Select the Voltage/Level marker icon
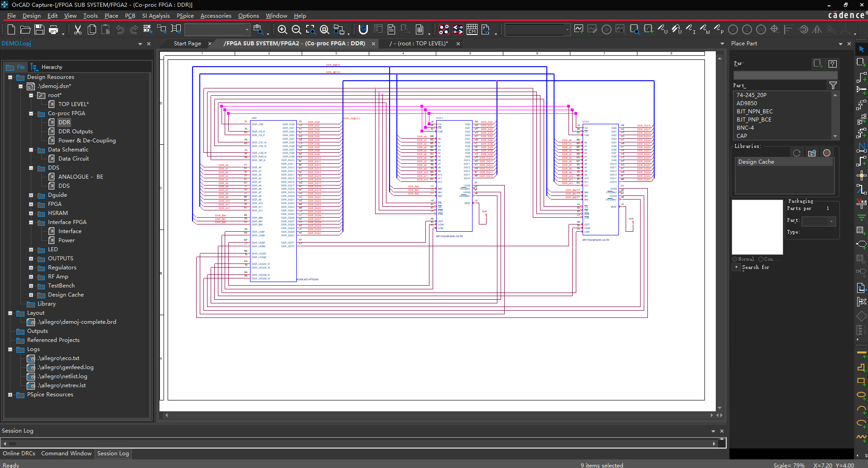The image size is (868, 468). pos(663,29)
